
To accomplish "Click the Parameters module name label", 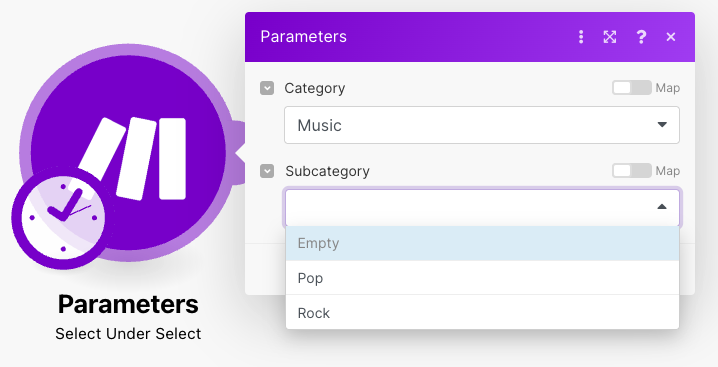I will click(128, 304).
